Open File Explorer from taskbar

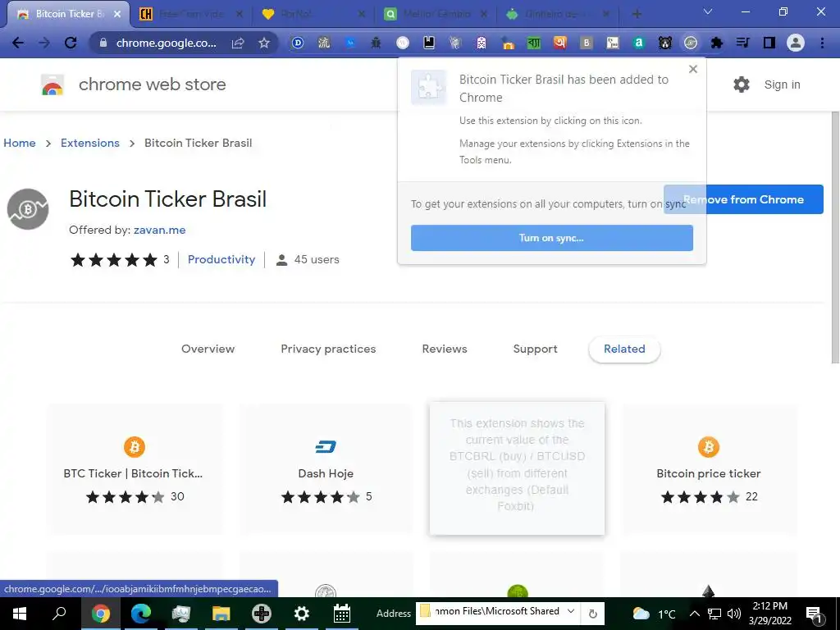click(221, 614)
